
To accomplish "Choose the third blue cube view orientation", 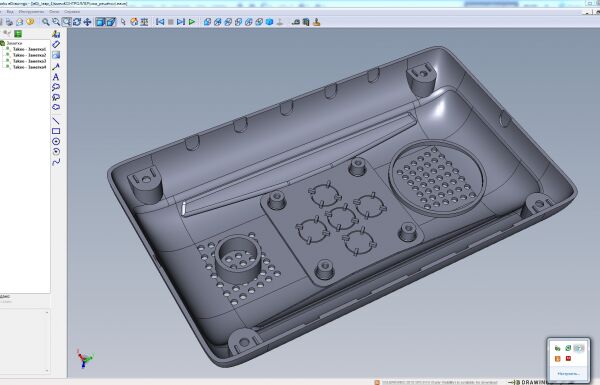I will point(228,22).
